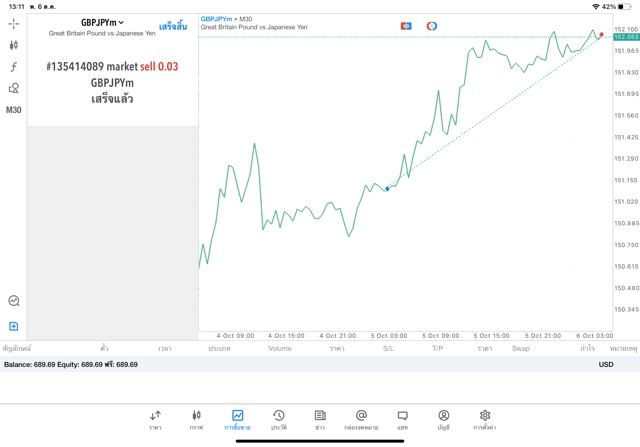This screenshot has width=640, height=447.
Task: Open the History tab clock icon
Action: [278, 419]
